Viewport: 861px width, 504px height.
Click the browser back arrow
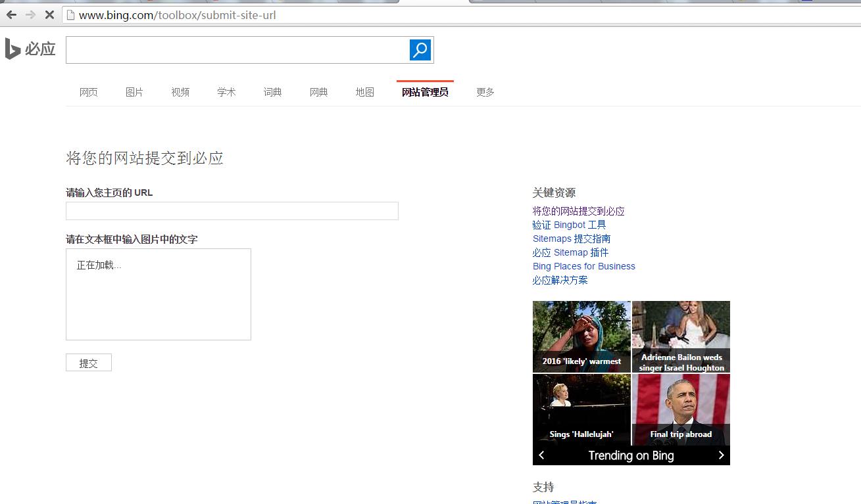point(11,14)
